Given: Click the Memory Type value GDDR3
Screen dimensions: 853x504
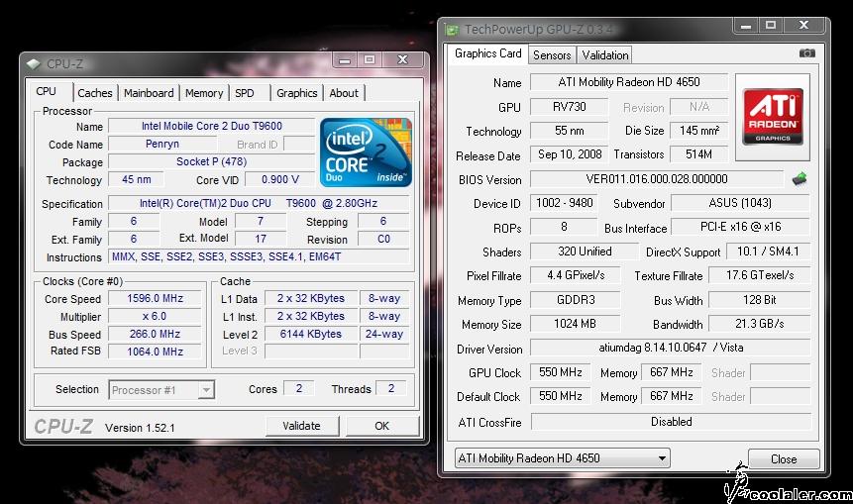Looking at the screenshot, I should (x=576, y=300).
